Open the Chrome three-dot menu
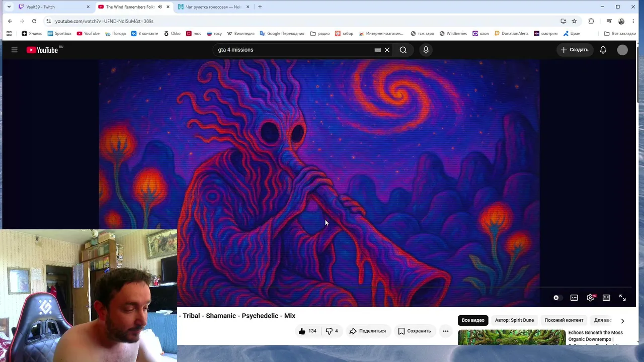This screenshot has width=644, height=362. (x=633, y=21)
